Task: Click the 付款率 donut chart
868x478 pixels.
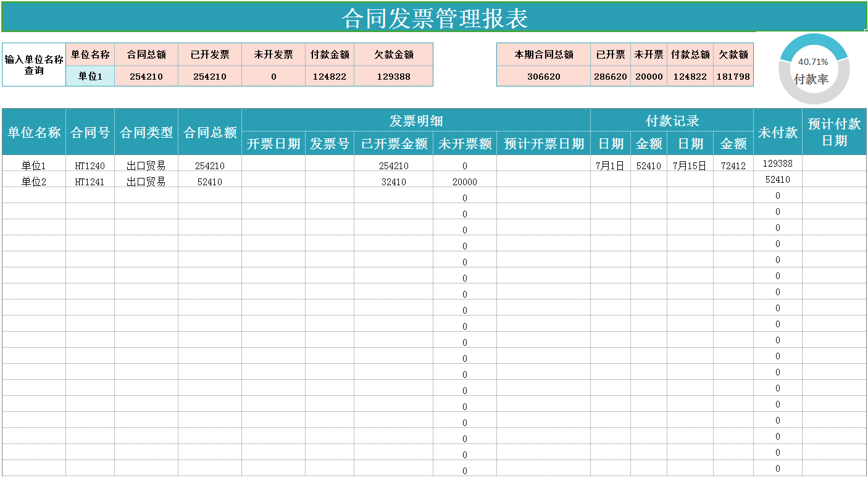Action: 814,68
